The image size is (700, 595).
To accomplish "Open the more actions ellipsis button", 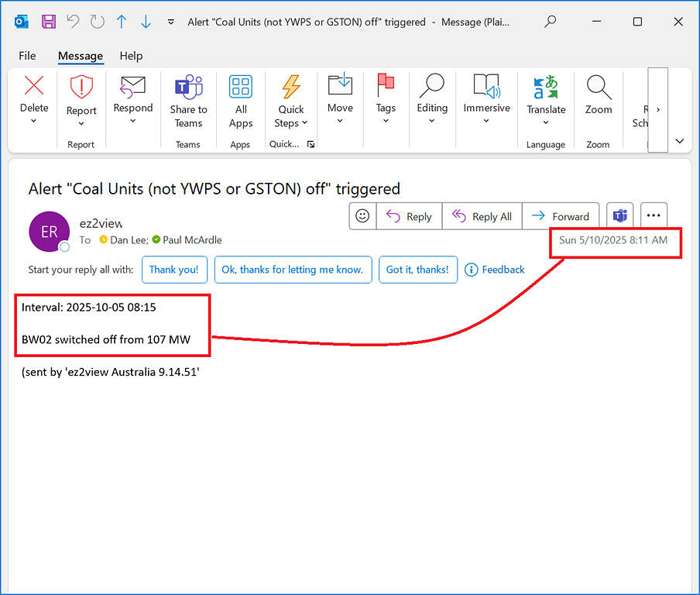I will coord(654,216).
